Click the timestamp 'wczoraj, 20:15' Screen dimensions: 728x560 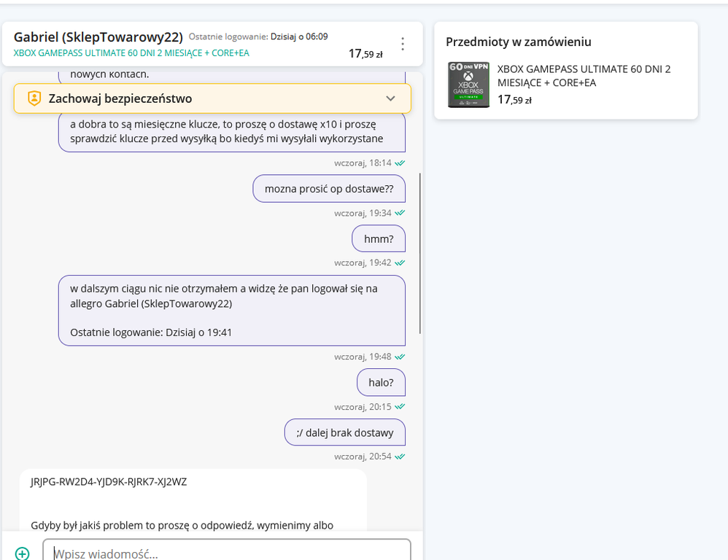point(363,407)
